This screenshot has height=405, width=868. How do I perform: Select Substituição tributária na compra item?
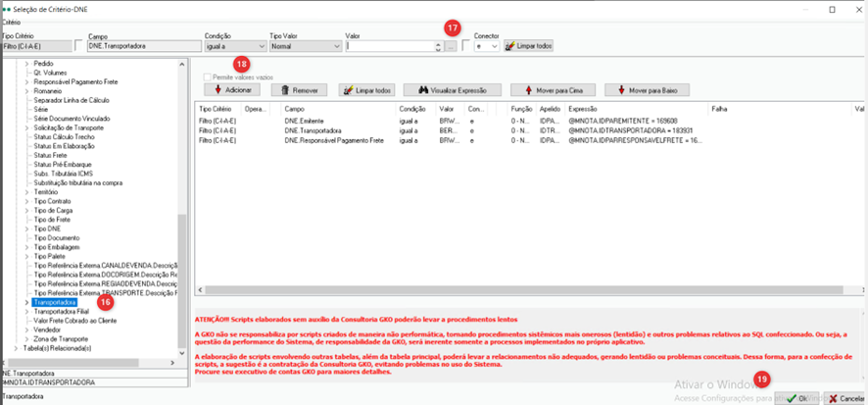click(78, 182)
